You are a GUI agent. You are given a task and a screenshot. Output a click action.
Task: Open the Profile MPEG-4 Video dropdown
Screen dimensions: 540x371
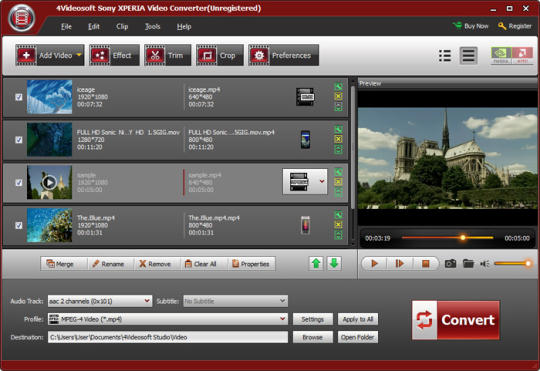(168, 319)
